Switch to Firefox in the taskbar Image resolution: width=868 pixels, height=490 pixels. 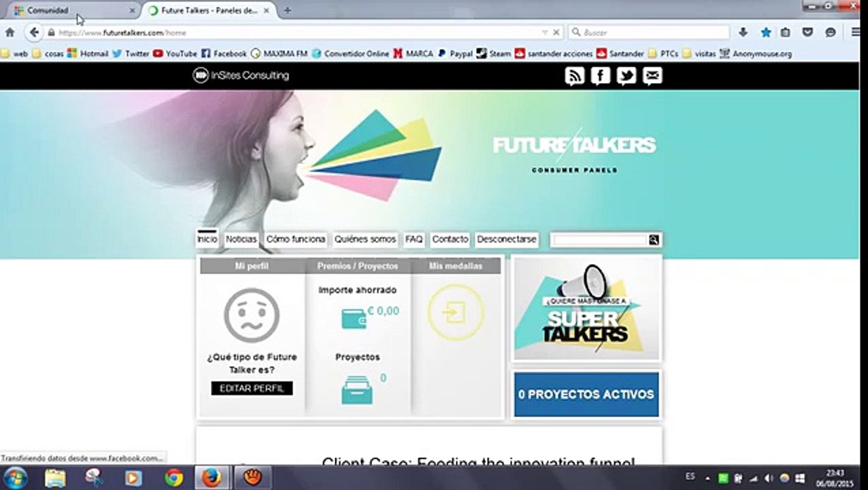click(x=212, y=478)
